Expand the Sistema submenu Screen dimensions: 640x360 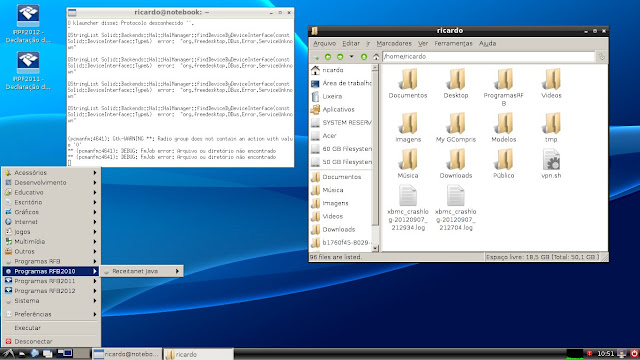point(51,300)
